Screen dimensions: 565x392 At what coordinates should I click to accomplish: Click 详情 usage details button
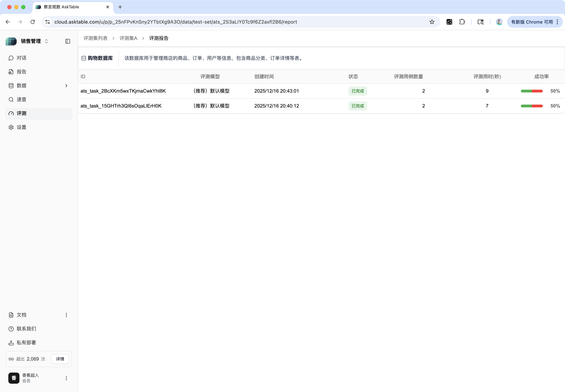point(60,359)
